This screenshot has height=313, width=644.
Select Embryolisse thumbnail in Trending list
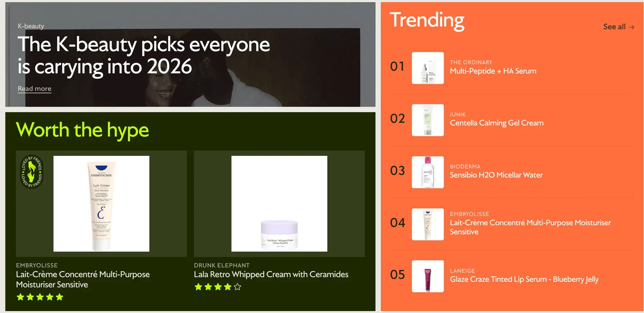pos(428,224)
